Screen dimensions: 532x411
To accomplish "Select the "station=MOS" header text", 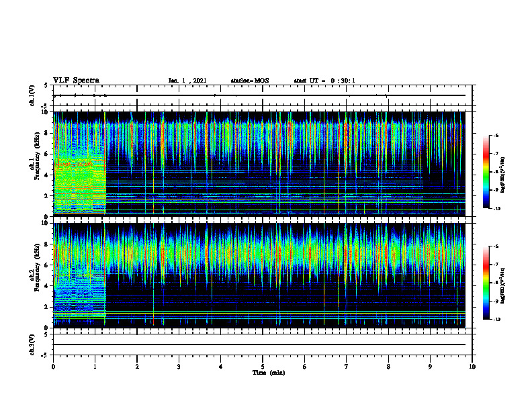I will click(250, 81).
